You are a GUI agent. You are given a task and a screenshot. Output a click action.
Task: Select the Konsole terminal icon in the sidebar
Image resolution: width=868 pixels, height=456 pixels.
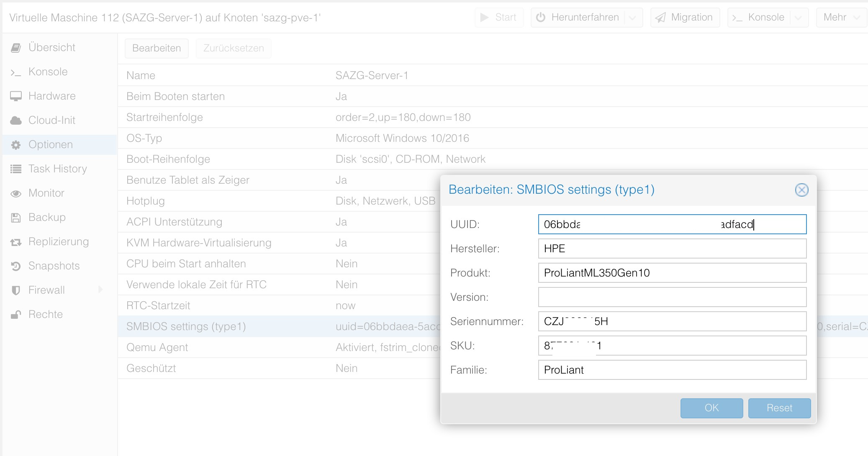pyautogui.click(x=16, y=72)
